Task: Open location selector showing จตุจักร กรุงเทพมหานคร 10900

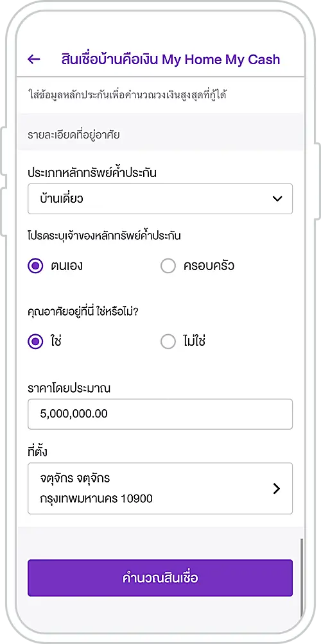Action: point(160,488)
